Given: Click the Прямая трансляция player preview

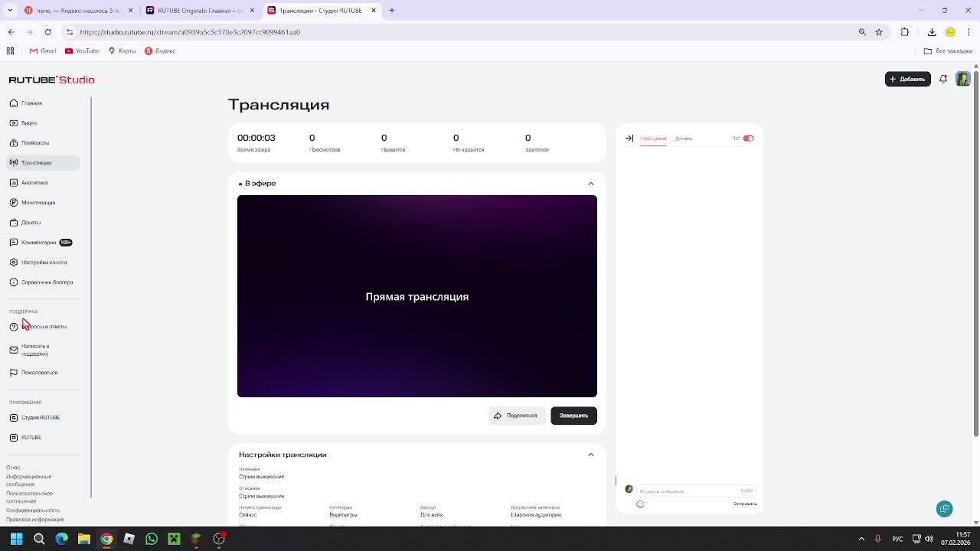Looking at the screenshot, I should (x=417, y=296).
